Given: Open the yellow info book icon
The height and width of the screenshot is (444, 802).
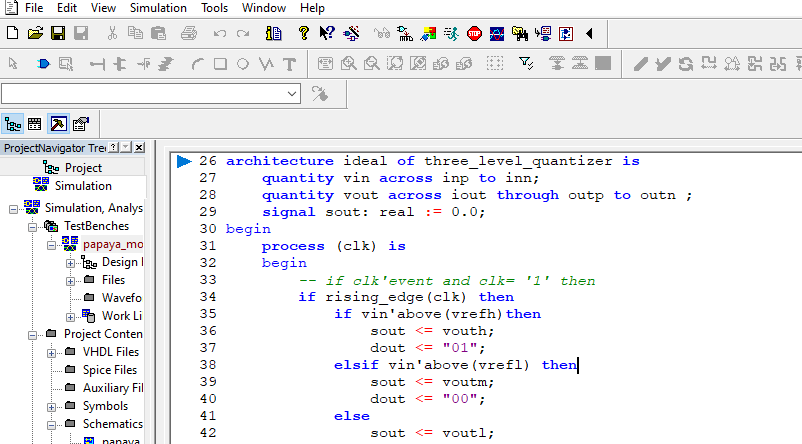Looking at the screenshot, I should point(274,34).
